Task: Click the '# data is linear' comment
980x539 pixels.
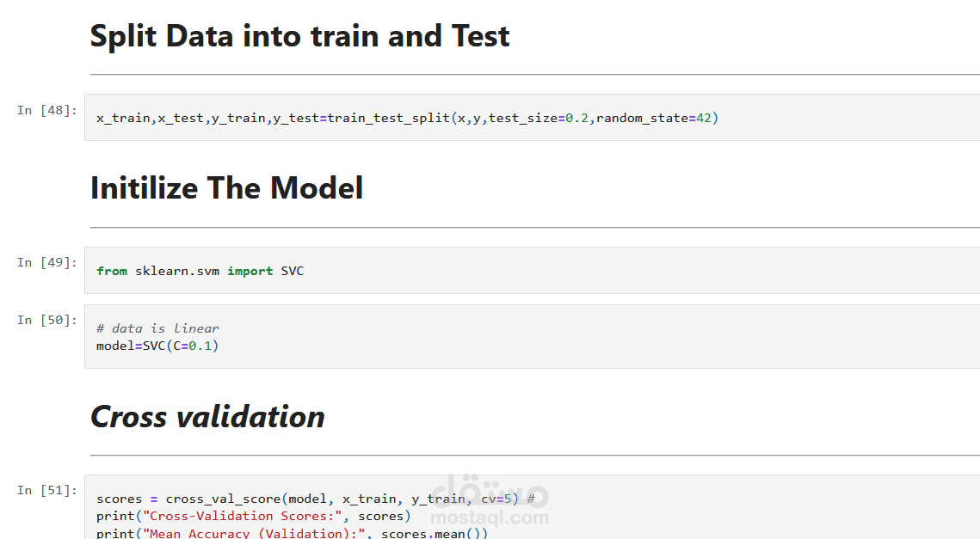Action: pos(157,328)
